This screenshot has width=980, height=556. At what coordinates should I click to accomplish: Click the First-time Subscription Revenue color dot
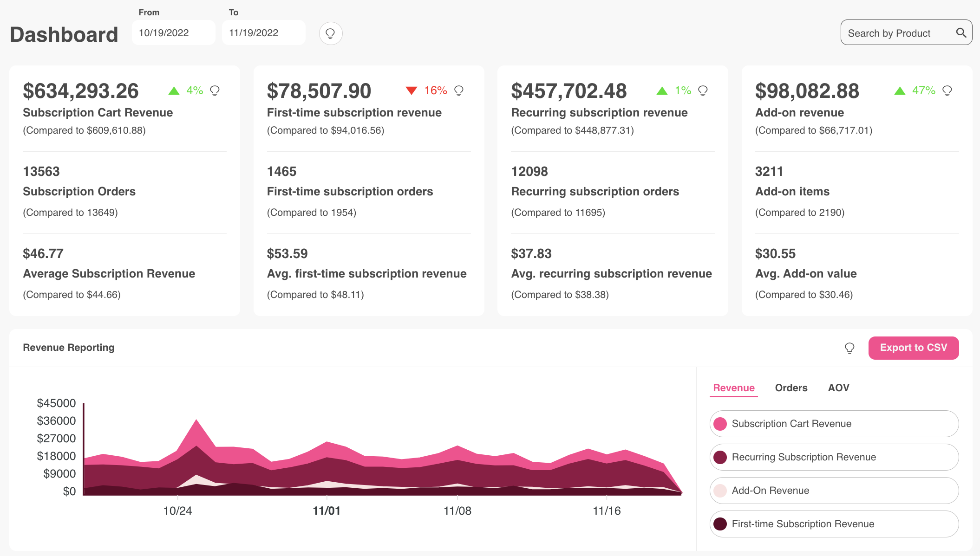tap(720, 524)
